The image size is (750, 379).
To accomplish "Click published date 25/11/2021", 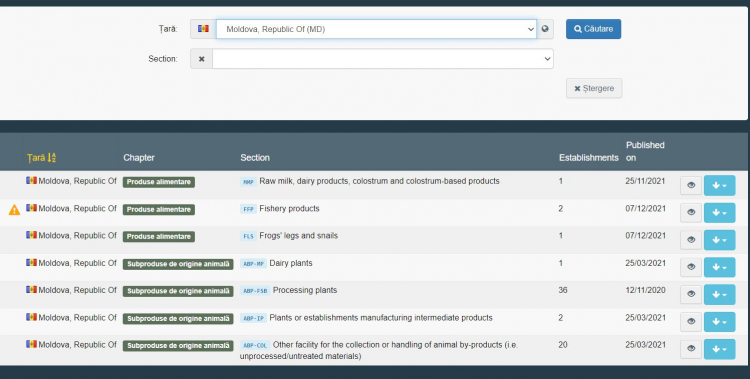I will point(645,181).
